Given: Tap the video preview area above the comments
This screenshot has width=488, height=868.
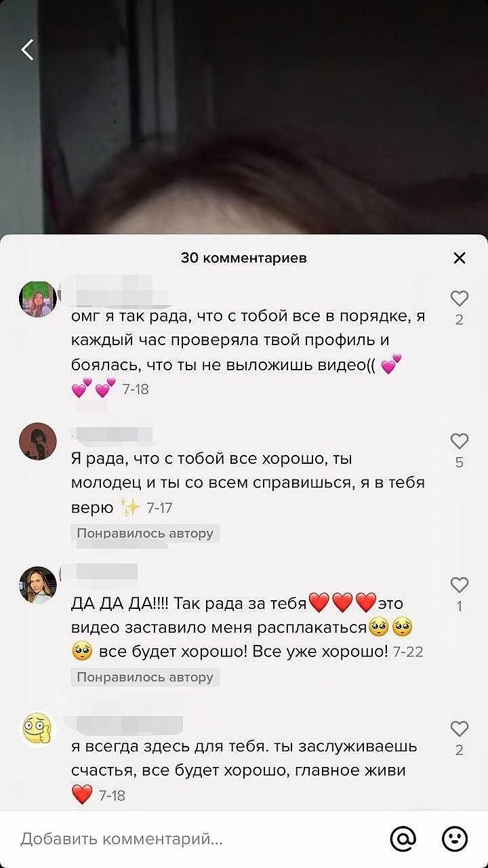Looking at the screenshot, I should 244,117.
